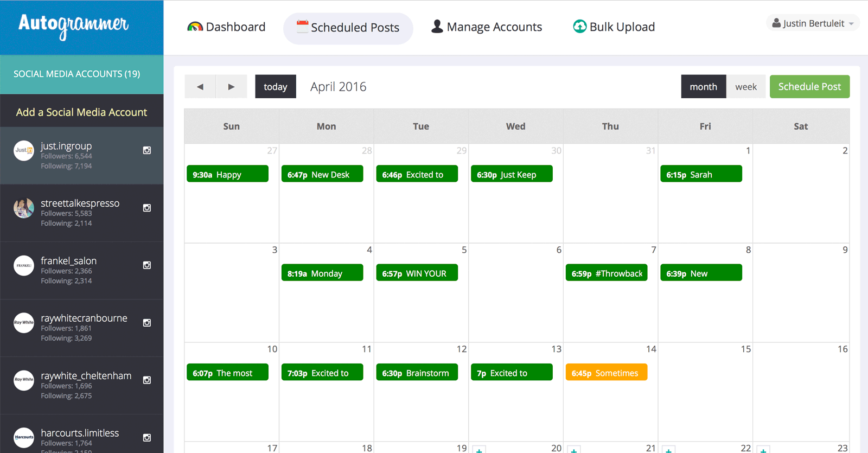This screenshot has height=453, width=868.
Task: Click Instagram icon for frankel_salon
Action: point(147,265)
